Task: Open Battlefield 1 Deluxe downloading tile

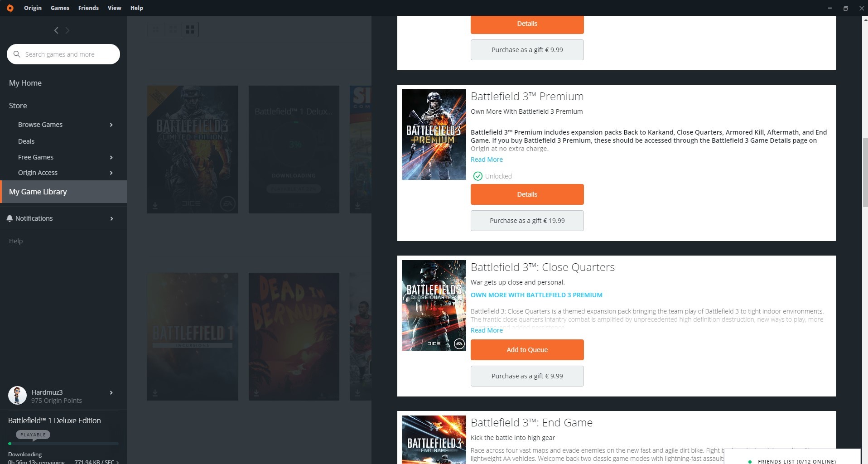Action: tap(294, 150)
